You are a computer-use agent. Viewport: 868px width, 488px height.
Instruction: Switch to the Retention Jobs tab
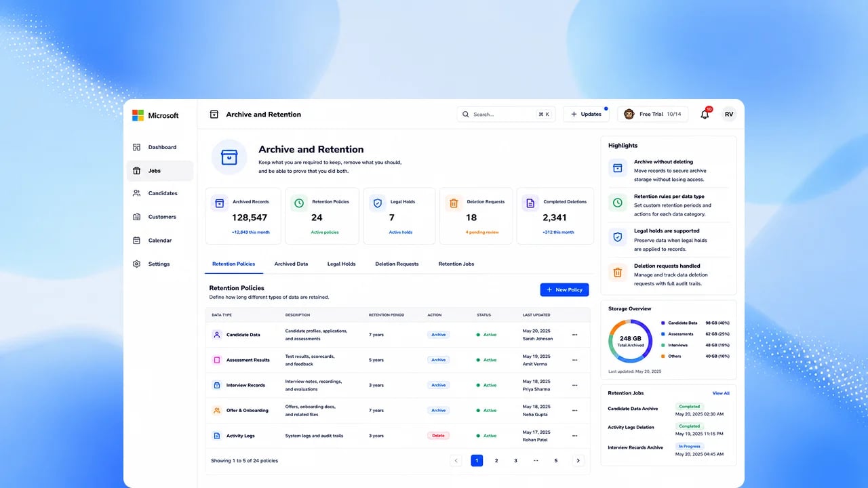click(x=456, y=264)
